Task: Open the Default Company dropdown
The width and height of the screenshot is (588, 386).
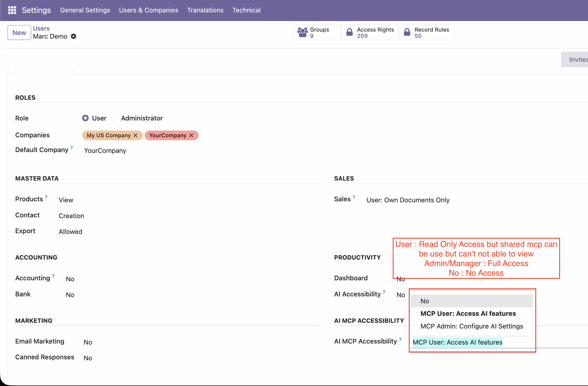Action: (105, 151)
